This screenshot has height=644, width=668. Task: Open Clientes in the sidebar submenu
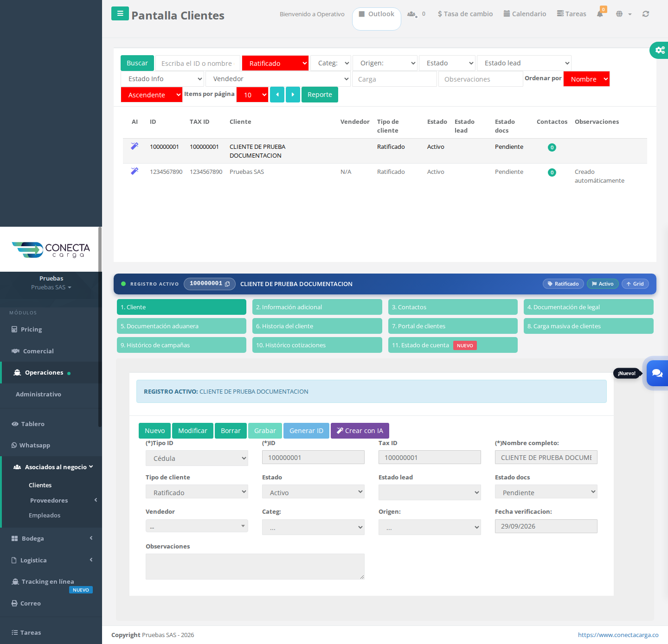tap(40, 485)
